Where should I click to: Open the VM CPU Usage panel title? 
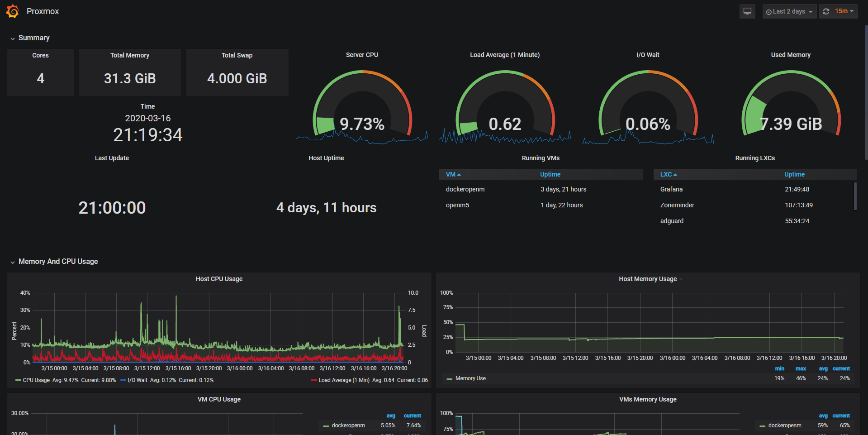219,399
